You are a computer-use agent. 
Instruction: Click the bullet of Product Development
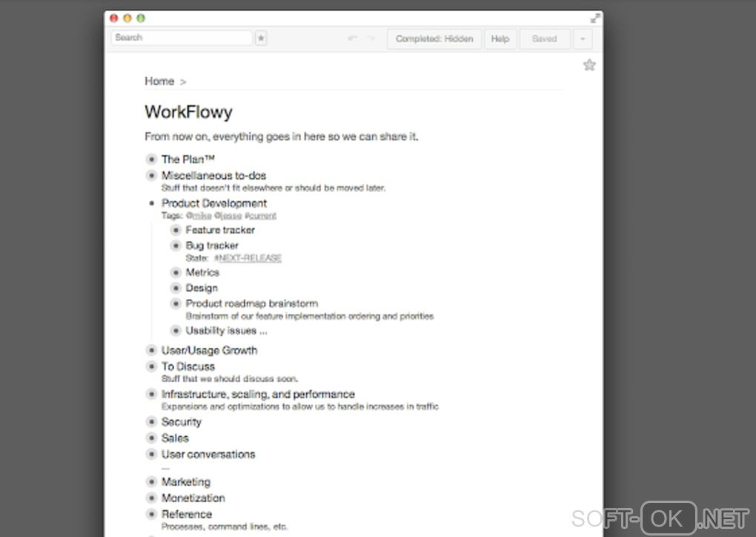pyautogui.click(x=151, y=203)
